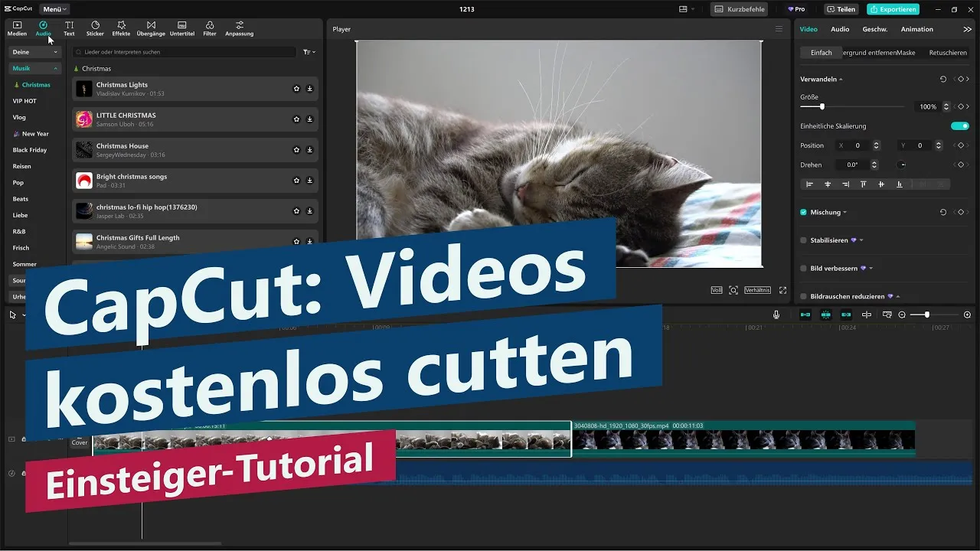
Task: Click the preview-axis split icon in timeline toolbar
Action: [867, 315]
